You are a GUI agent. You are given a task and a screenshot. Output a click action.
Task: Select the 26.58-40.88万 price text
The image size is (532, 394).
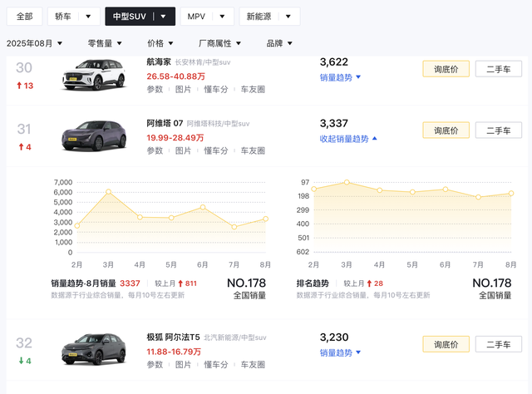(175, 76)
